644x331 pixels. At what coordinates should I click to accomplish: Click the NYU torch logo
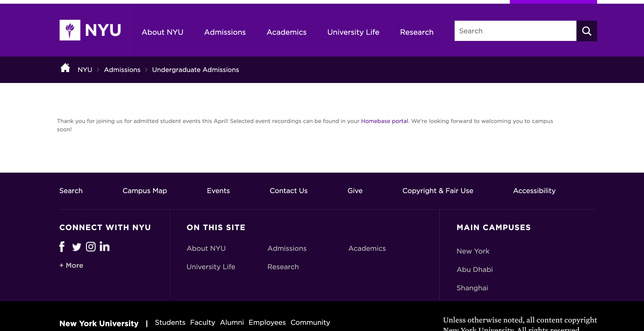[70, 30]
